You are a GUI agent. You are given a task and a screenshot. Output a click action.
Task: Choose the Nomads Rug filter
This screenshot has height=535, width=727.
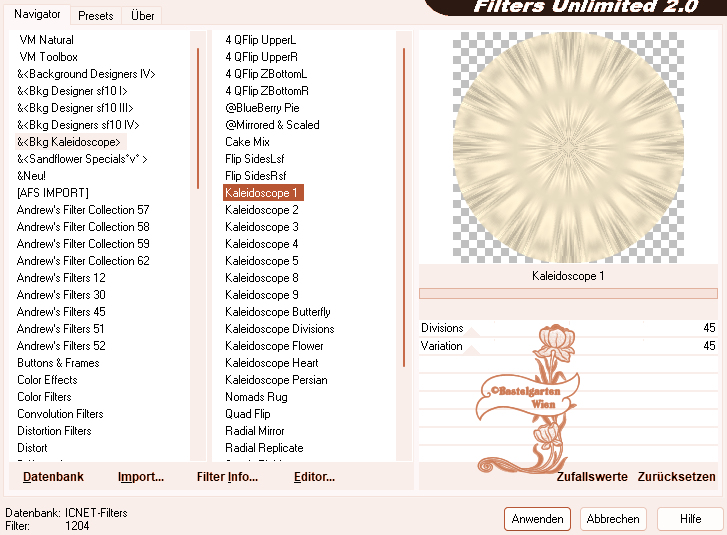[256, 397]
